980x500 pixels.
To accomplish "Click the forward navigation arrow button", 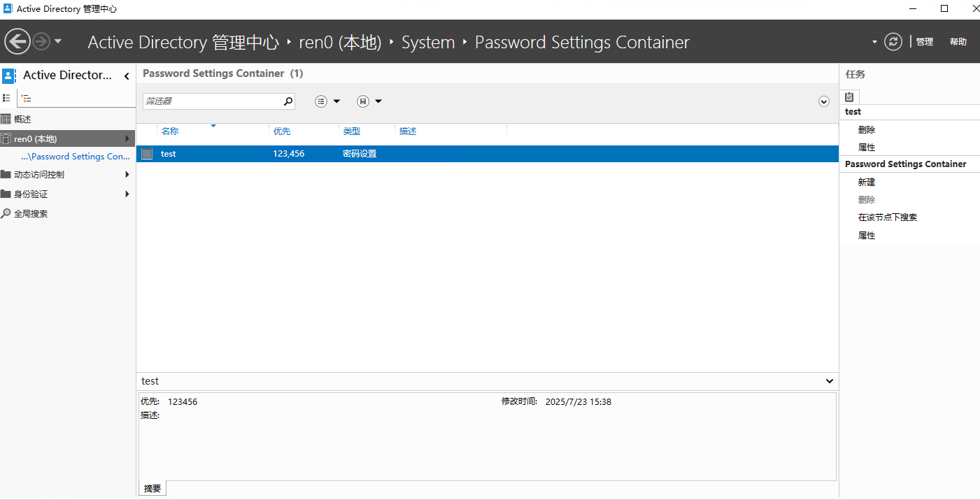I will 41,42.
